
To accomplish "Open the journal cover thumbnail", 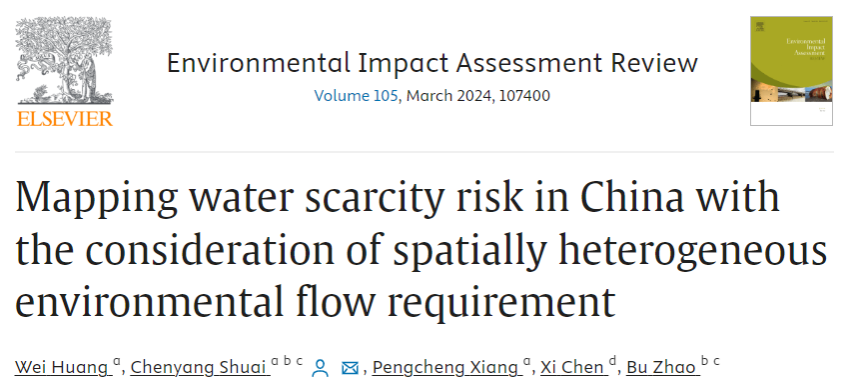I will pos(791,71).
